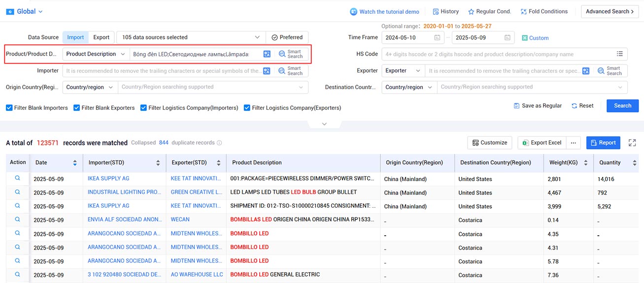Open the Global region dropdown
The width and height of the screenshot is (644, 283).
tap(25, 11)
